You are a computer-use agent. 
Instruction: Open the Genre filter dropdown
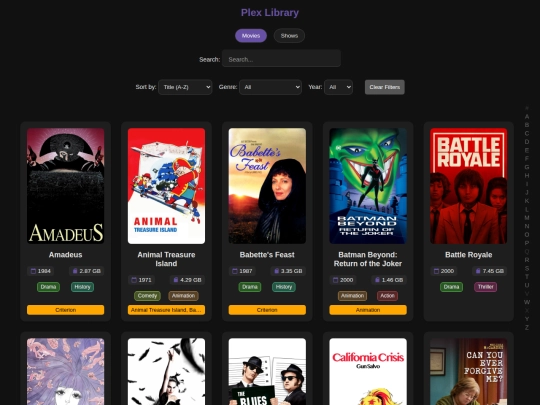[270, 87]
